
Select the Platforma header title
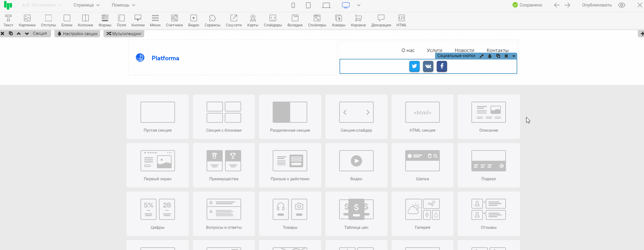tap(165, 58)
